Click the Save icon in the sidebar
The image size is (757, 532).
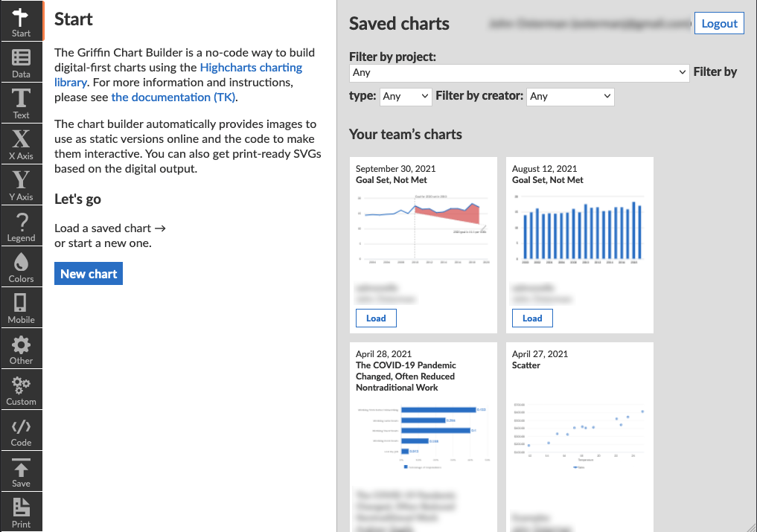pos(21,471)
